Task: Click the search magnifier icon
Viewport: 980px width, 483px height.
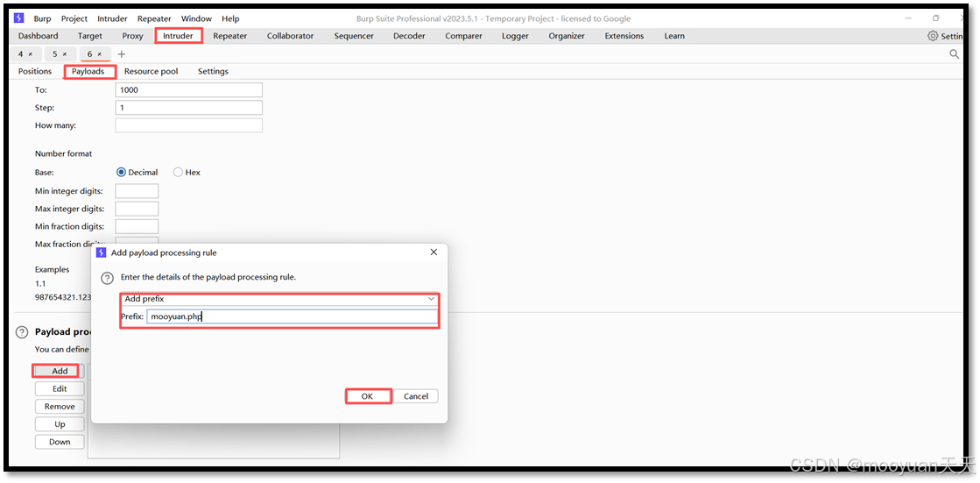Action: coord(955,54)
